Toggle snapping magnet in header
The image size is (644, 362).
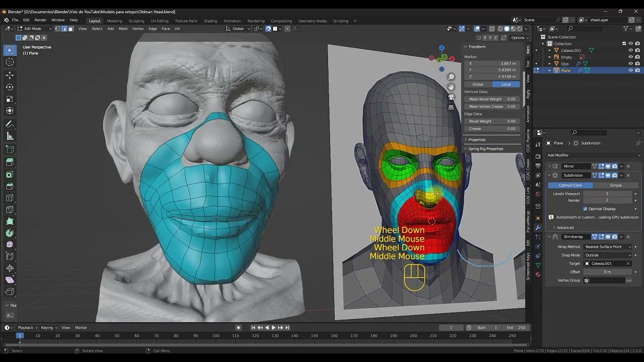point(268,29)
